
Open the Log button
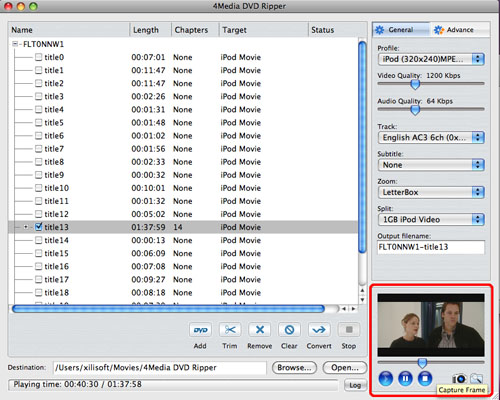click(x=355, y=385)
